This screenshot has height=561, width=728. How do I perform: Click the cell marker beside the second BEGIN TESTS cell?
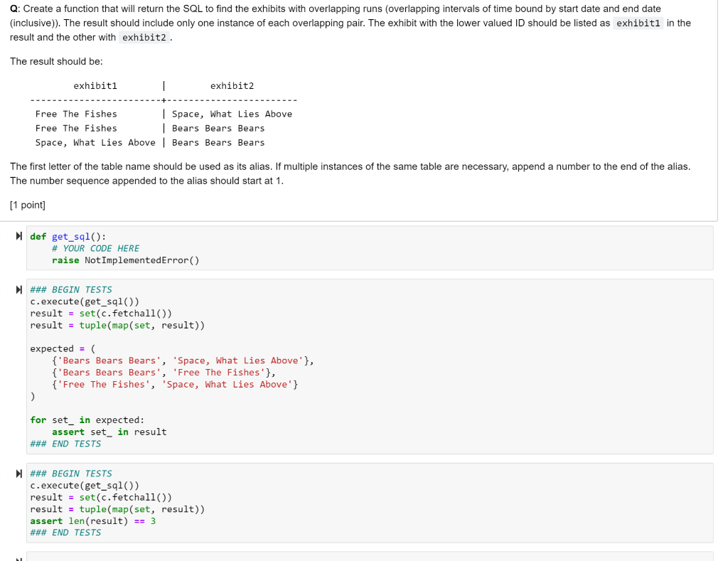18,474
